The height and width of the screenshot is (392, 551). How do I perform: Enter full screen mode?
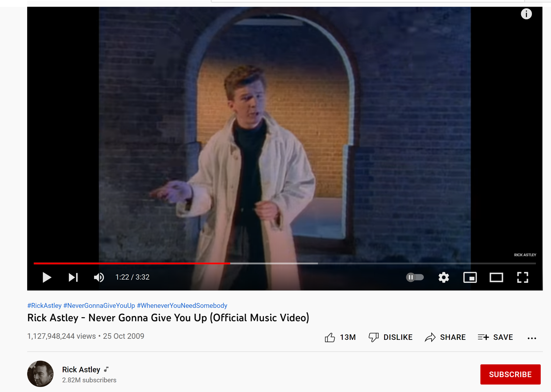point(522,277)
